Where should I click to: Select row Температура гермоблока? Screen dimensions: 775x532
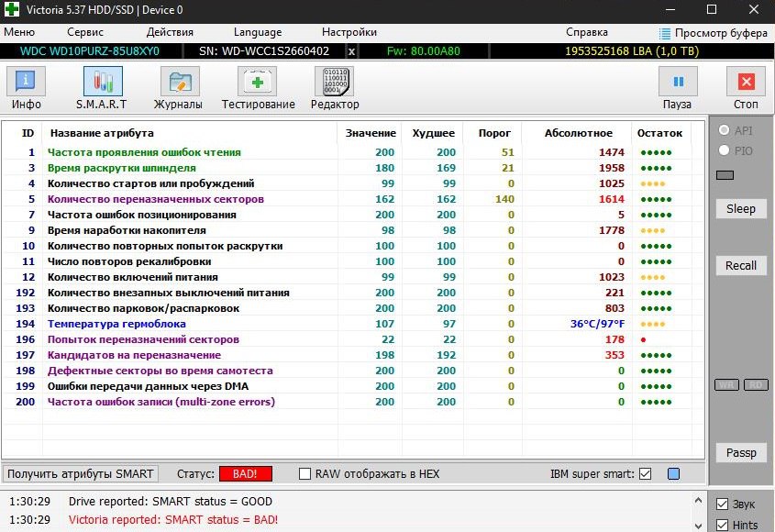tap(353, 324)
